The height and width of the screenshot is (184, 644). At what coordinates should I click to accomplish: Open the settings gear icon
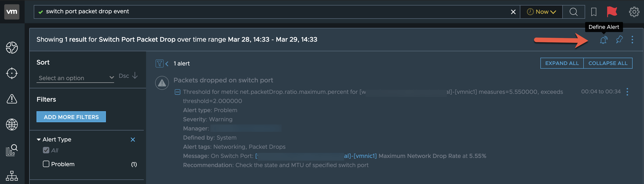[x=634, y=12]
